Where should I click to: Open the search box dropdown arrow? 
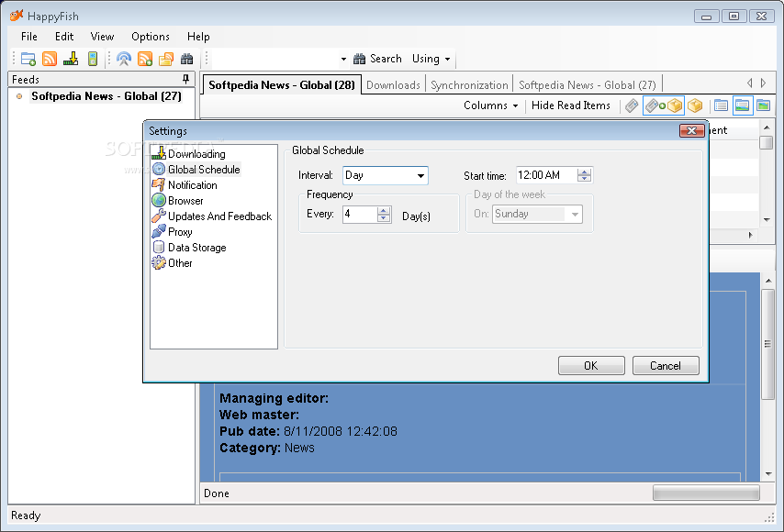[x=343, y=59]
